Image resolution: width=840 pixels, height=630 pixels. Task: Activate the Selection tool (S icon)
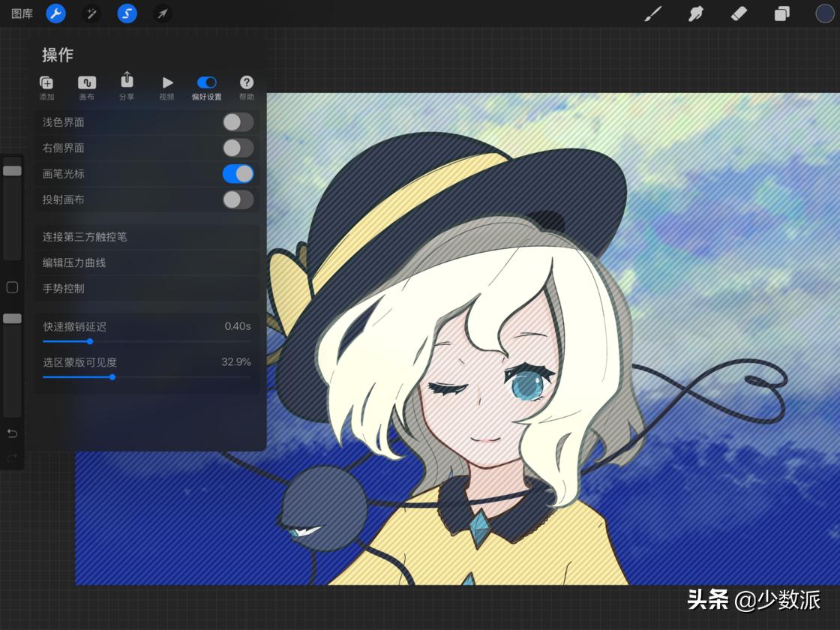[x=126, y=13]
